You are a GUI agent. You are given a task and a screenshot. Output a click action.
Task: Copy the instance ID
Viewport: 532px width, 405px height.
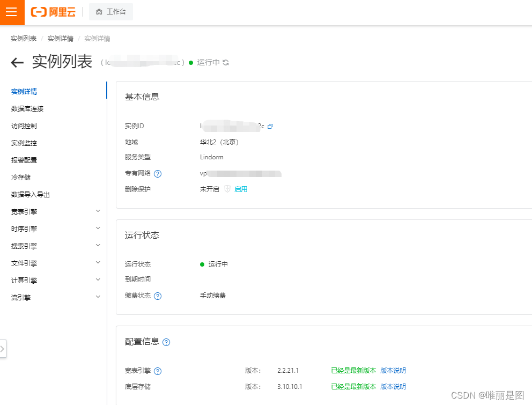click(x=270, y=126)
